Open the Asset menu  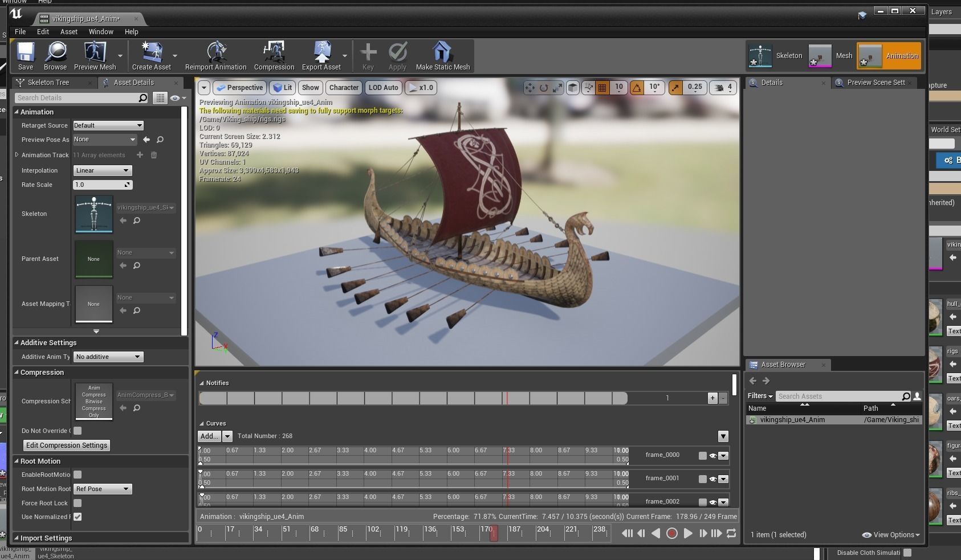[x=68, y=32]
